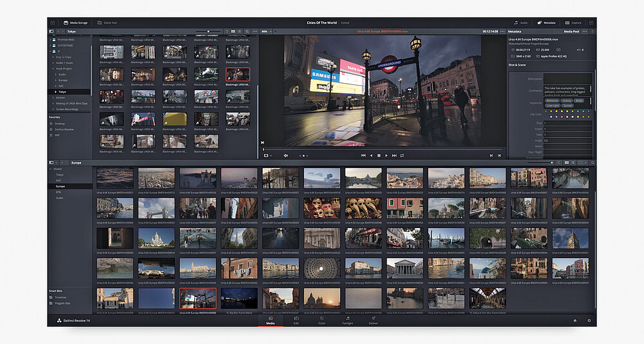This screenshot has width=644, height=344.
Task: Click the Low Light keyword tag
Action: tap(551, 104)
